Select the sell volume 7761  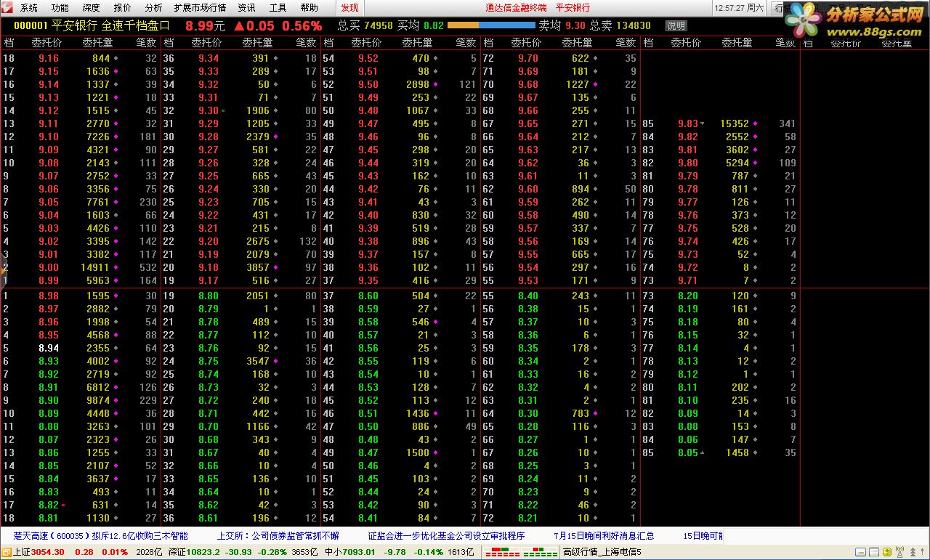coord(98,202)
